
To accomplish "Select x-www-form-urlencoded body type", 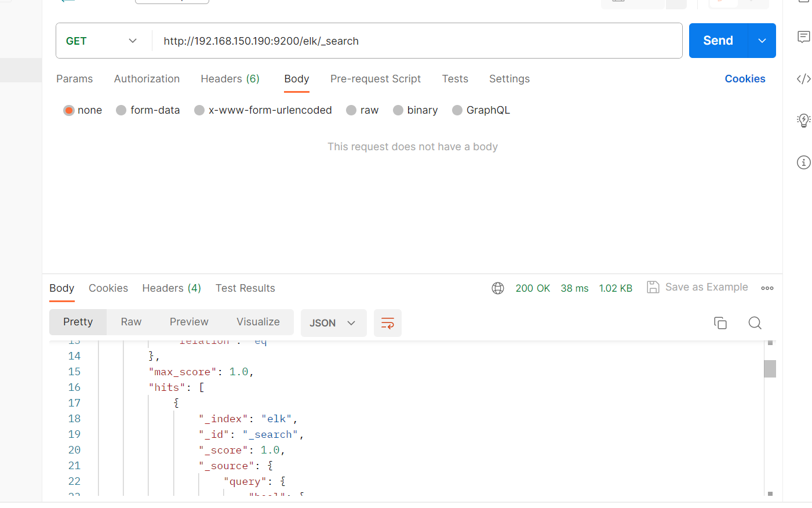I will [x=199, y=110].
